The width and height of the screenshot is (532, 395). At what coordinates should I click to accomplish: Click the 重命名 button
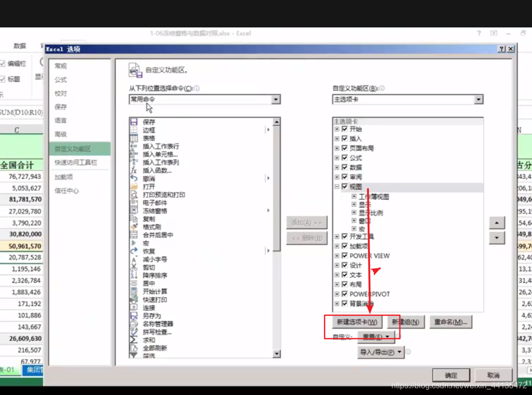pyautogui.click(x=451, y=322)
